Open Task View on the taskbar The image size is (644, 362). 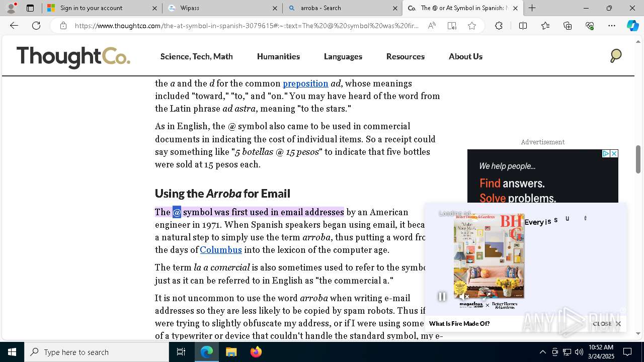[x=181, y=352]
